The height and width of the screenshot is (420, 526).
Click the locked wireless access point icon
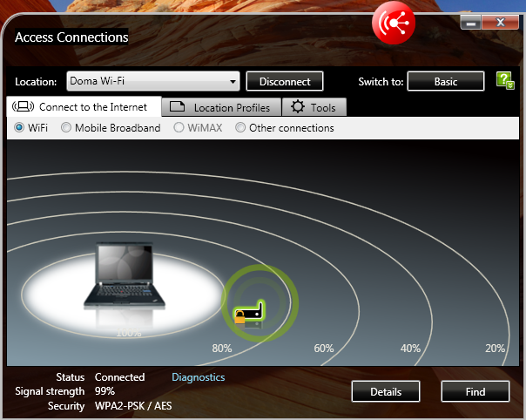click(x=249, y=312)
